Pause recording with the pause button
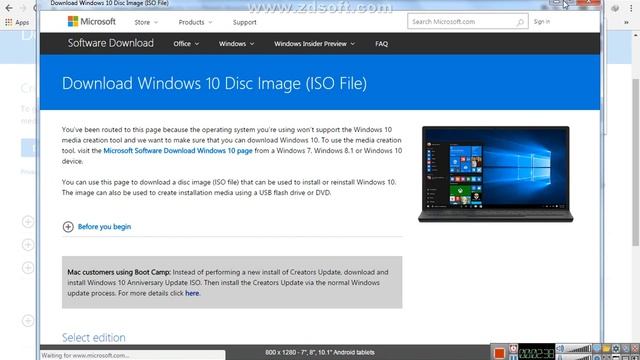The height and width of the screenshot is (360, 640). (513, 357)
